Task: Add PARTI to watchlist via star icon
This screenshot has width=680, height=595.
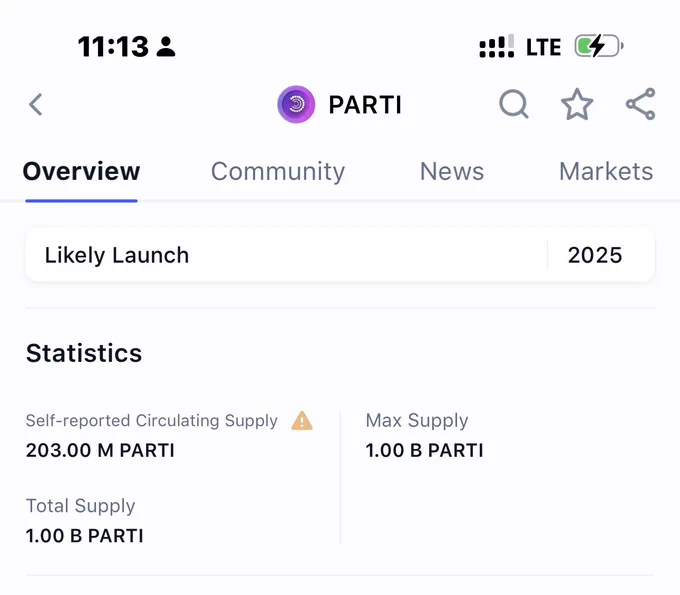Action: click(x=577, y=104)
